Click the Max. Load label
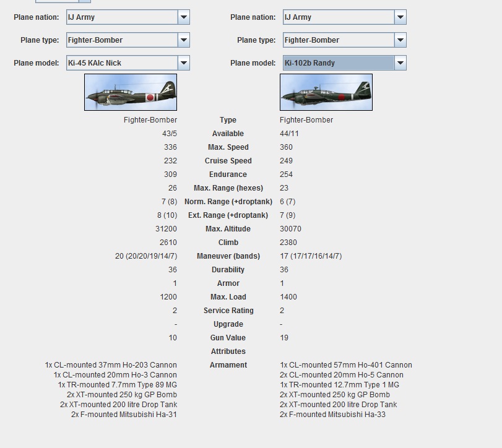502x448 pixels. (228, 297)
